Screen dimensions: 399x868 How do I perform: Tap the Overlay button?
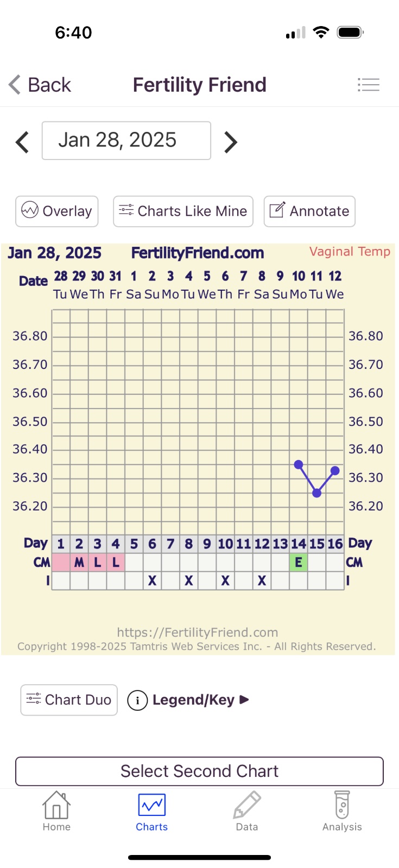(57, 211)
